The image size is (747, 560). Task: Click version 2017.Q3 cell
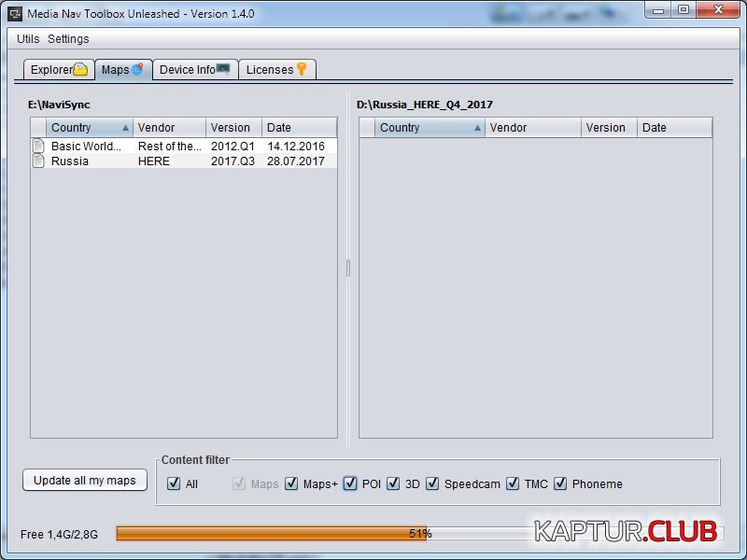(233, 161)
